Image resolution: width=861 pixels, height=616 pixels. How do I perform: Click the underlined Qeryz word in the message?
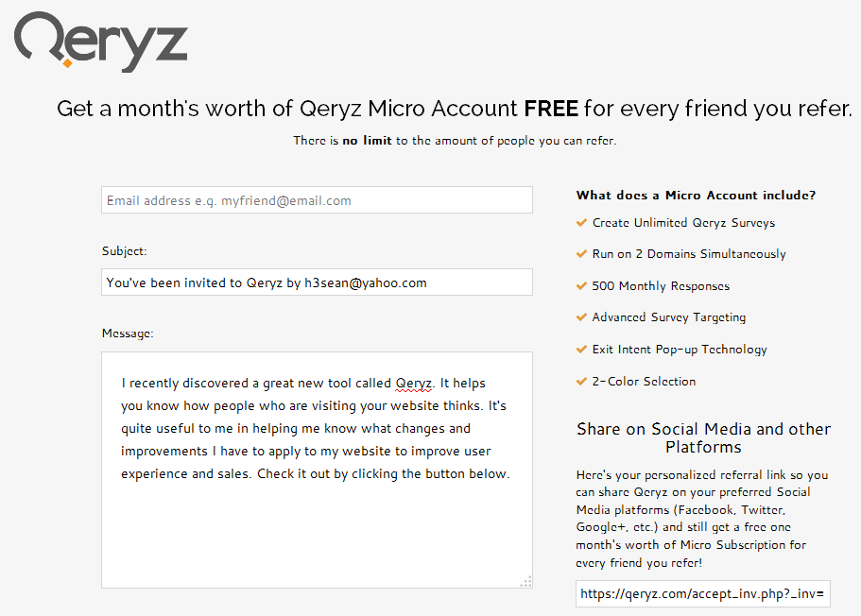[x=413, y=383]
